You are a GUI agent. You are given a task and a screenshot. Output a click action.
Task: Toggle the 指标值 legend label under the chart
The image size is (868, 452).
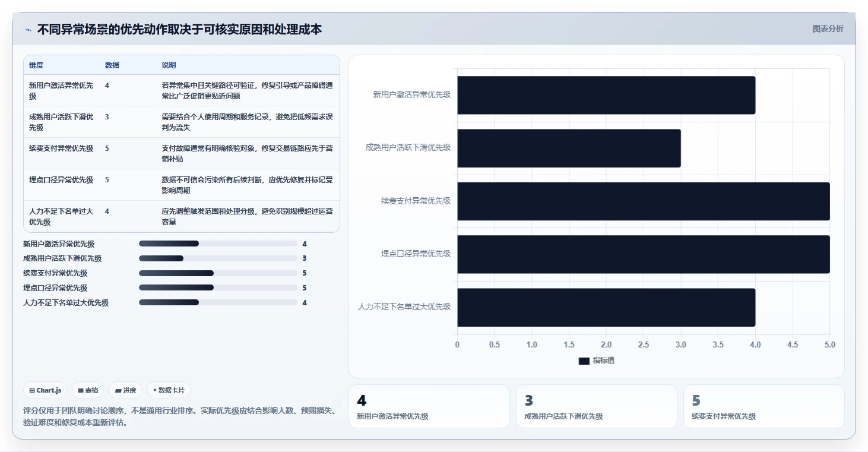pos(604,361)
